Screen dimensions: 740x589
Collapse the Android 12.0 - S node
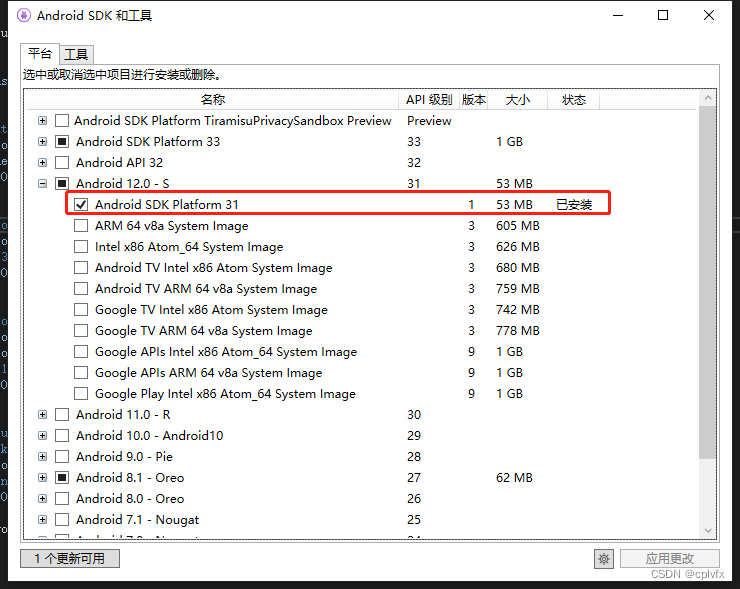[42, 184]
